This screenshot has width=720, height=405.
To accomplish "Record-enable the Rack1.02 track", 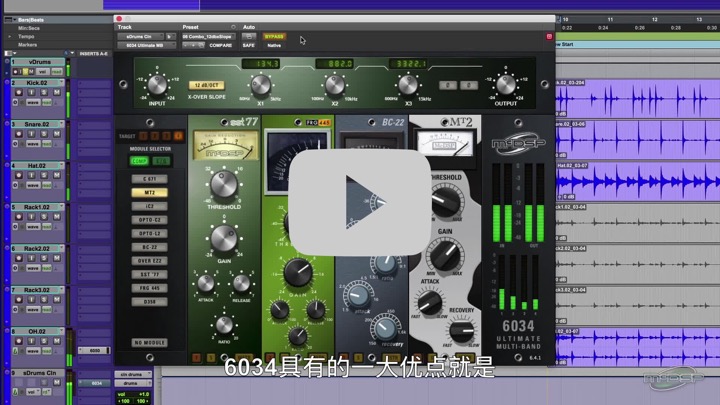I will pyautogui.click(x=19, y=216).
